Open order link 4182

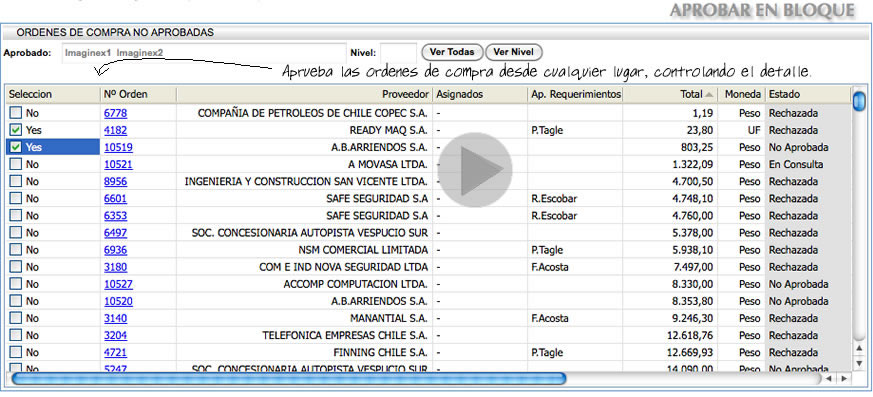coord(115,130)
